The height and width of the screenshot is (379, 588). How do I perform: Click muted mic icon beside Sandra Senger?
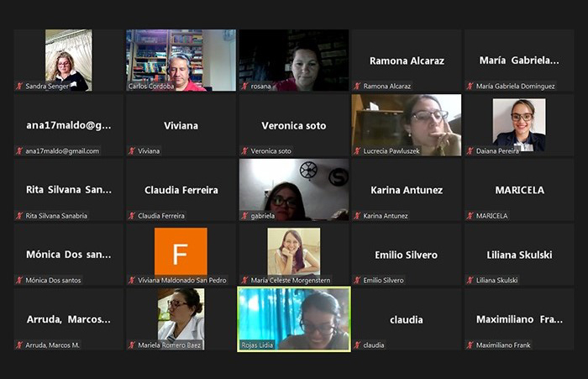click(x=19, y=87)
